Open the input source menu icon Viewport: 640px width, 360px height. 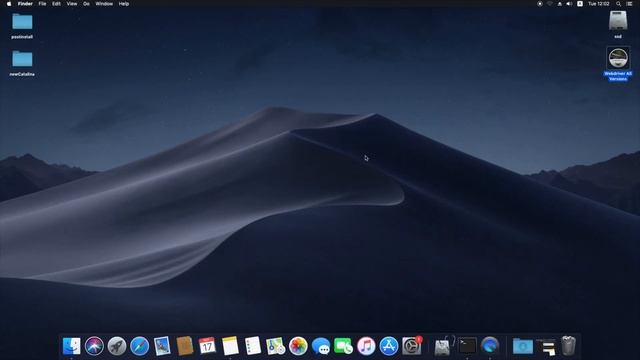tap(580, 4)
